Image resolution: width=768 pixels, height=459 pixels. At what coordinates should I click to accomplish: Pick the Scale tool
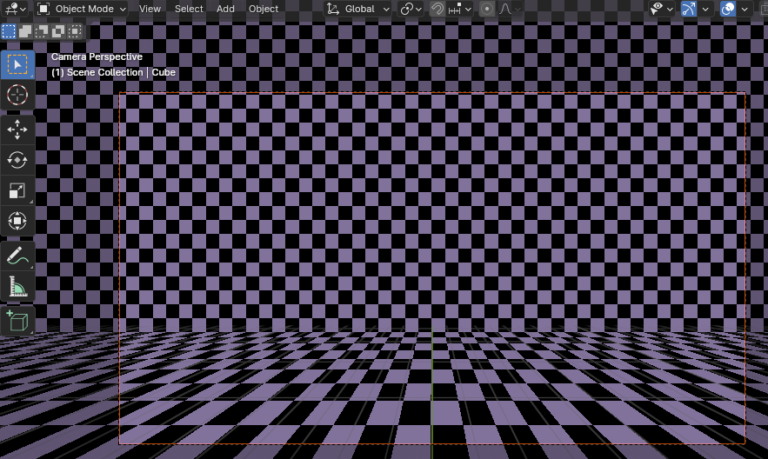pyautogui.click(x=17, y=190)
